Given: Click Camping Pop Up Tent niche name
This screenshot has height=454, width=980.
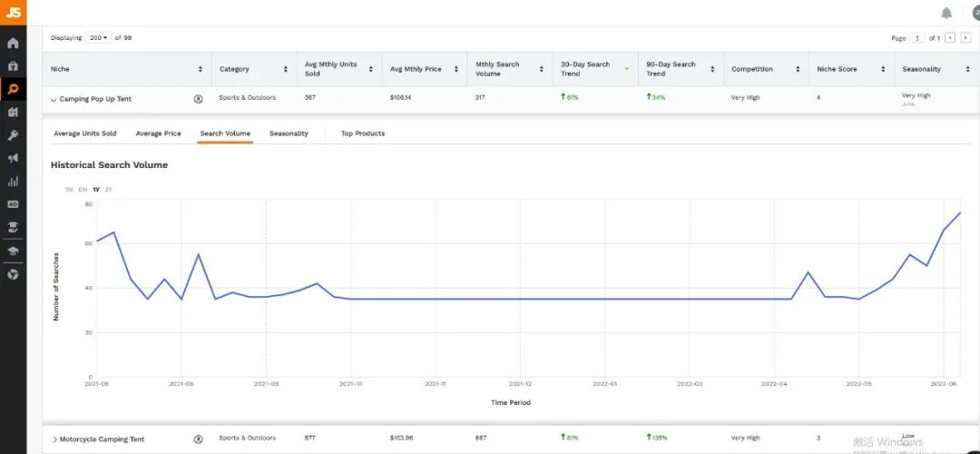Looking at the screenshot, I should click(95, 99).
